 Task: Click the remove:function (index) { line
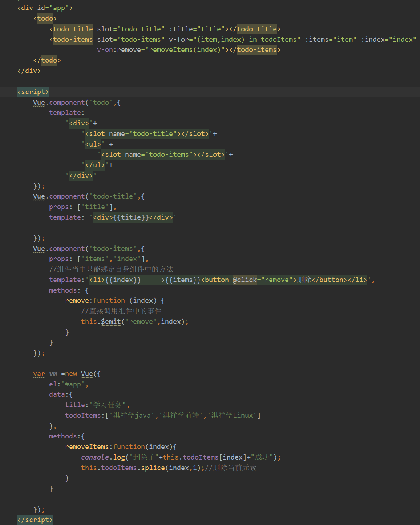115,301
